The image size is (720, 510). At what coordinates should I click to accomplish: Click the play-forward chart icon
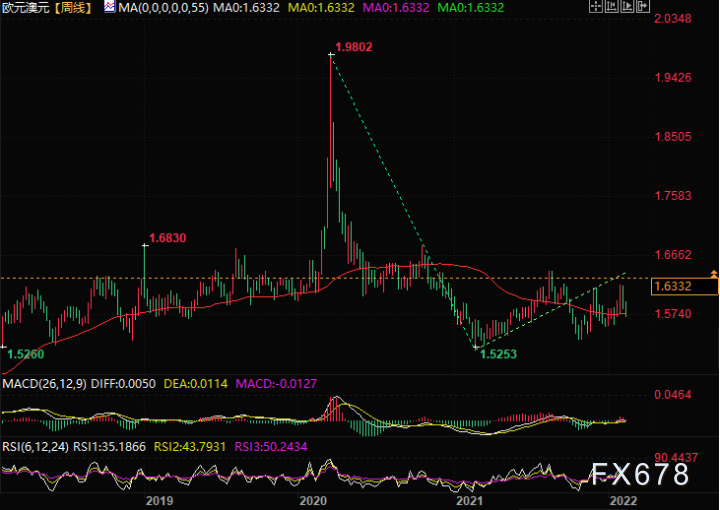coord(627,6)
